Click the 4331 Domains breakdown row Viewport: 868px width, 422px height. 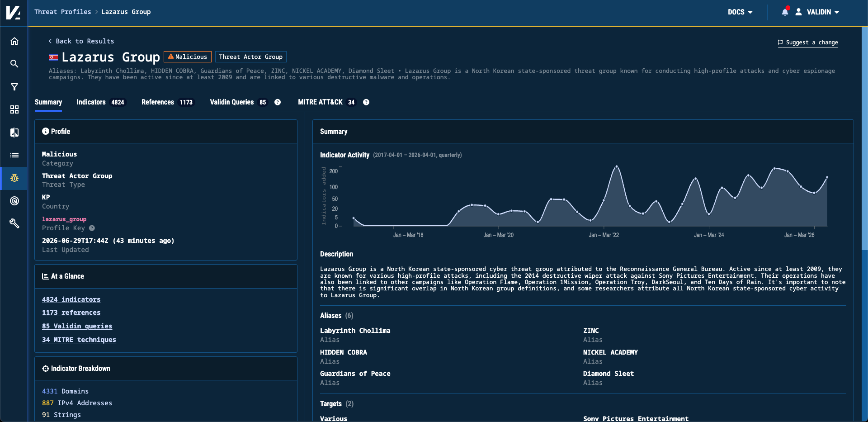click(66, 391)
